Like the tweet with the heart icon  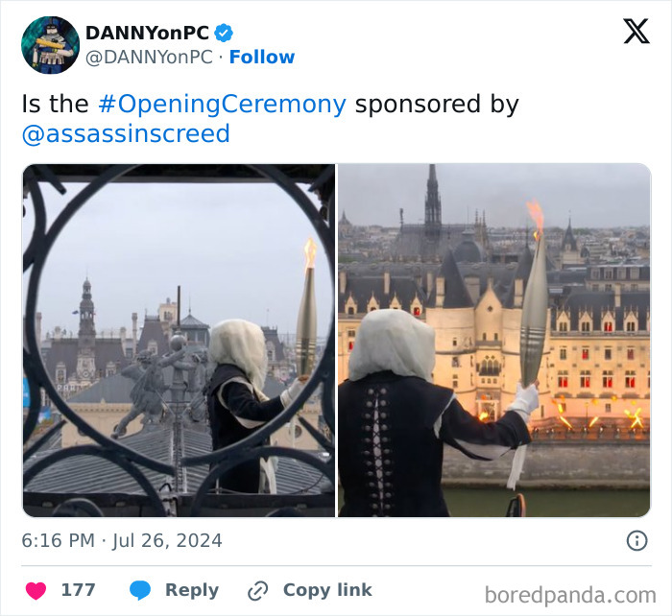[x=36, y=591]
